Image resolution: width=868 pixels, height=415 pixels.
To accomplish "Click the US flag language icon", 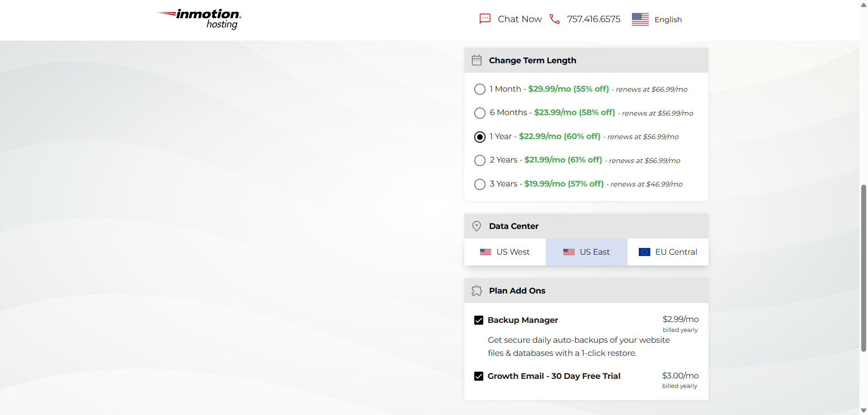I will [x=640, y=19].
